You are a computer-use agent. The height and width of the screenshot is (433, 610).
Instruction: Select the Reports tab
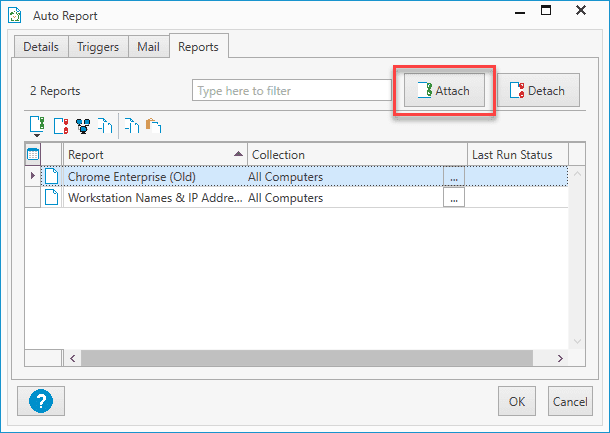198,47
